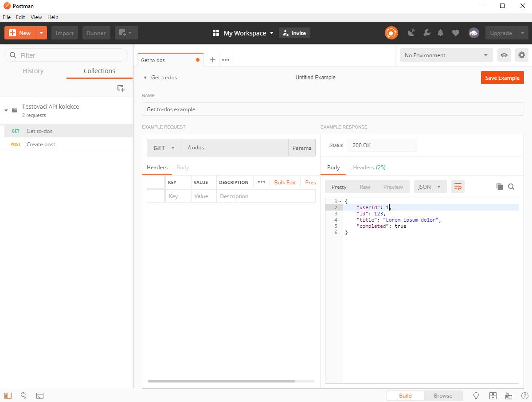Toggle line wrap in the response body
532x402 pixels.
pyautogui.click(x=458, y=187)
